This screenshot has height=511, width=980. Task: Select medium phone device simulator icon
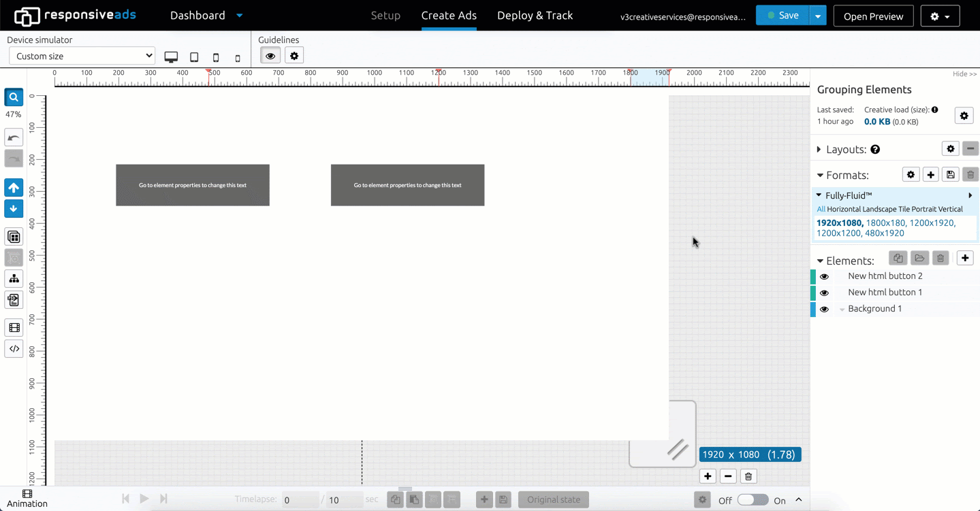[x=216, y=58]
